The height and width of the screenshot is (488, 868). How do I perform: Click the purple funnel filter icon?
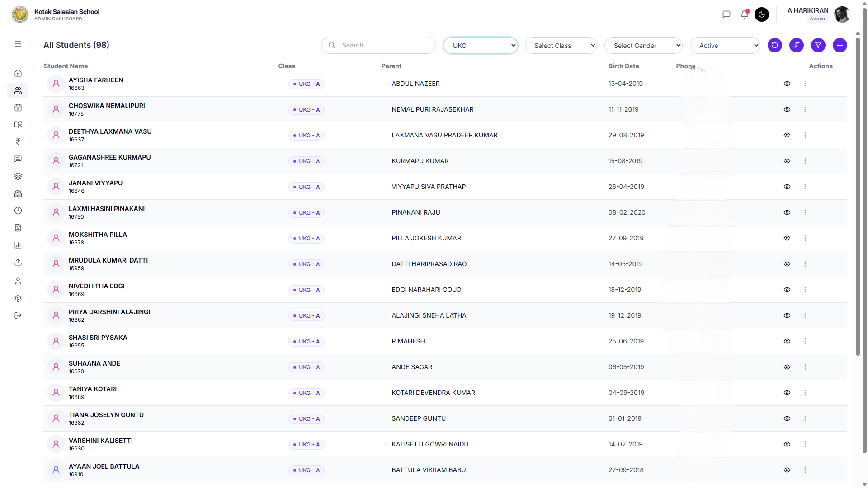(x=818, y=45)
